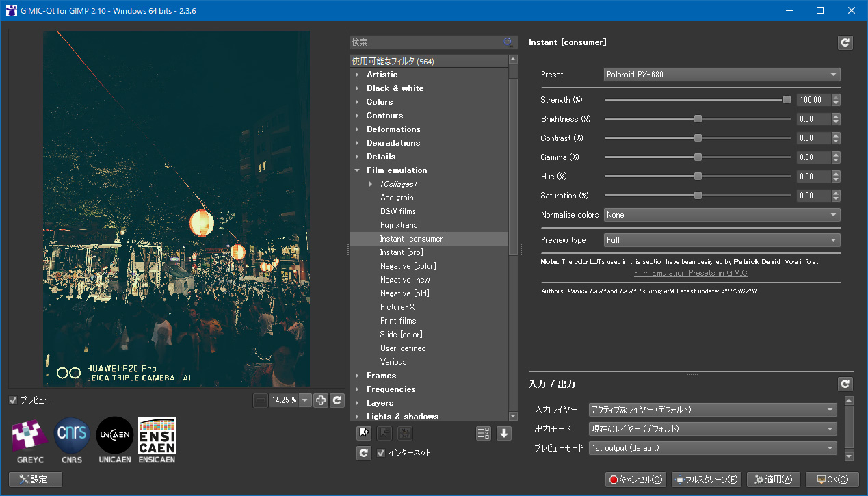Click the Saturation (%) slider handle

tap(698, 196)
